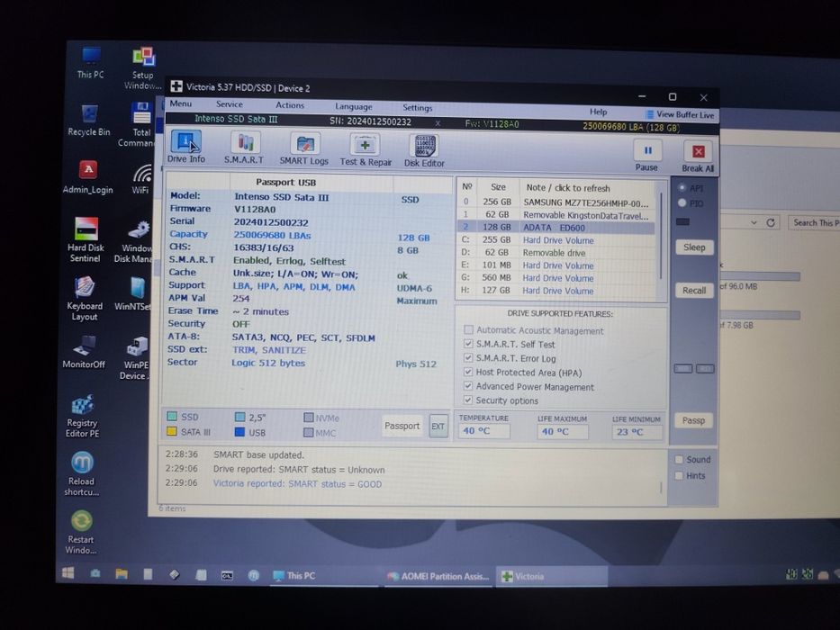Image resolution: width=840 pixels, height=630 pixels.
Task: Toggle Host Protected Area (HPA) checkbox
Action: click(x=468, y=371)
